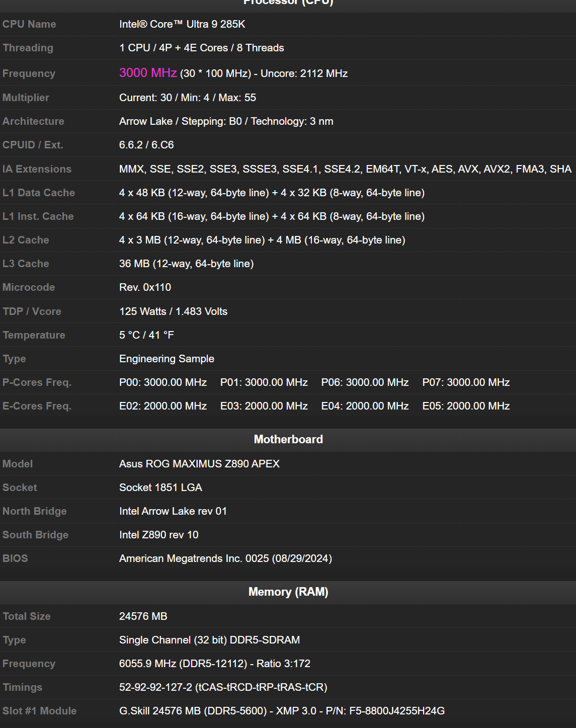Click the Microcode row label
Image resolution: width=576 pixels, height=728 pixels.
pyautogui.click(x=29, y=287)
